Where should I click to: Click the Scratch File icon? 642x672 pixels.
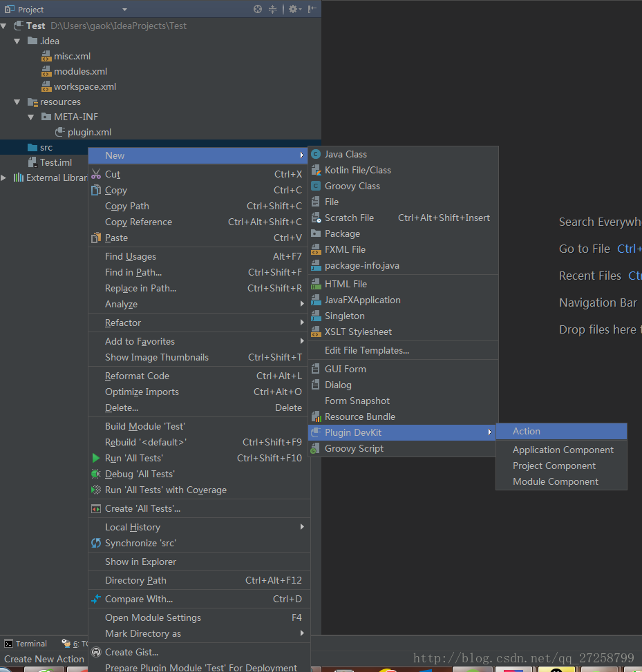(x=316, y=218)
